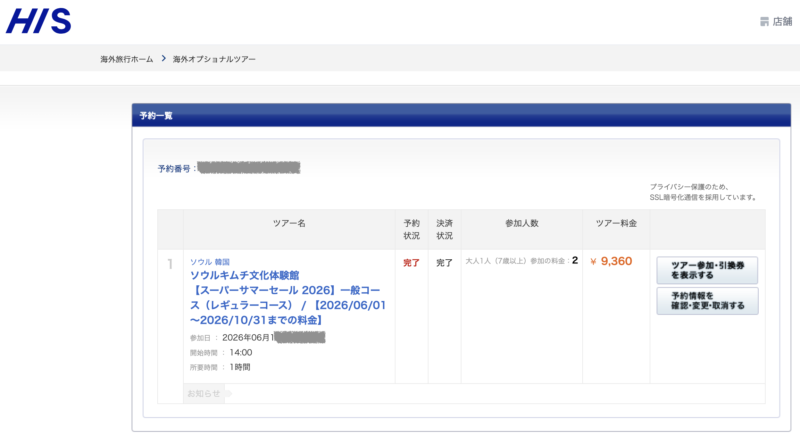This screenshot has height=436, width=800.
Task: Click the ¥ 9,360 tour price
Action: click(611, 262)
